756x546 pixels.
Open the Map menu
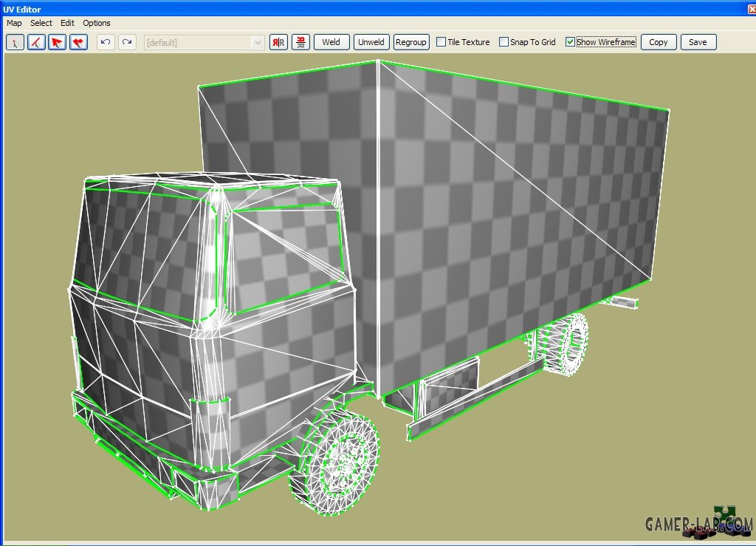14,23
